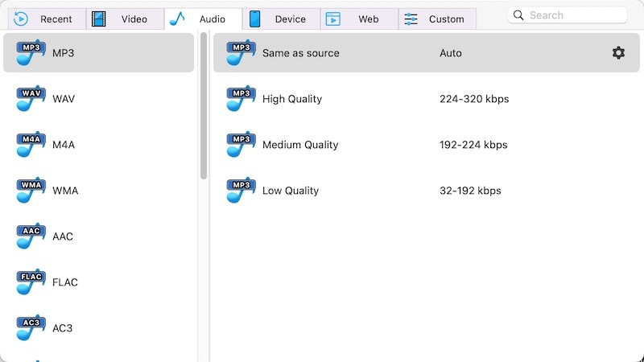Screen dimensions: 644x362
Task: Select the M4A format icon
Action: click(31, 145)
